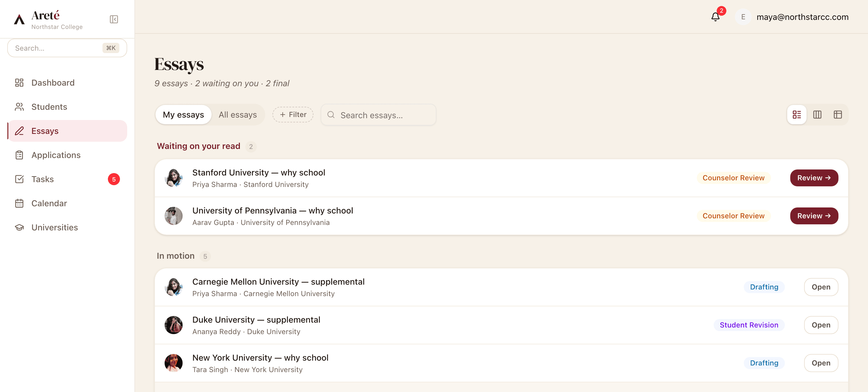The height and width of the screenshot is (392, 868).
Task: Switch to table view layout
Action: tap(838, 115)
